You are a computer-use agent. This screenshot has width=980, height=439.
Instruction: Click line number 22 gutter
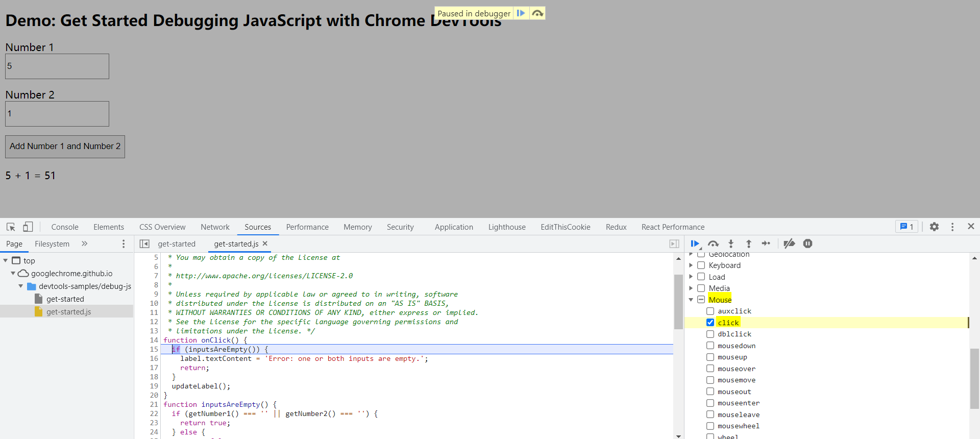pyautogui.click(x=154, y=413)
